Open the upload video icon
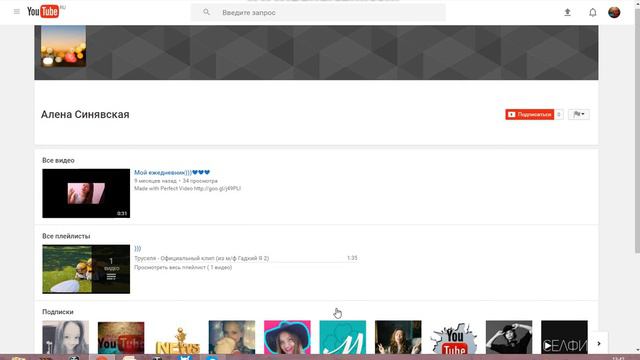The image size is (640, 360). 567,12
